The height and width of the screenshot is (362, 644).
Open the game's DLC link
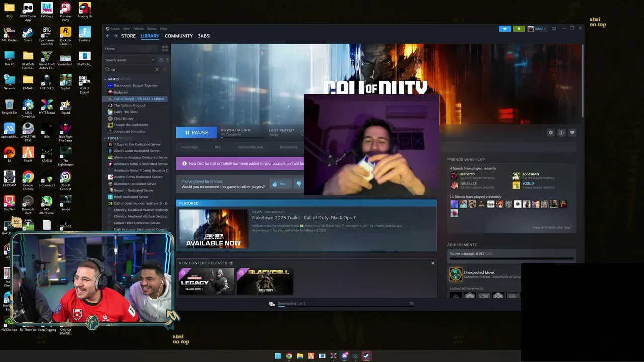(218, 147)
